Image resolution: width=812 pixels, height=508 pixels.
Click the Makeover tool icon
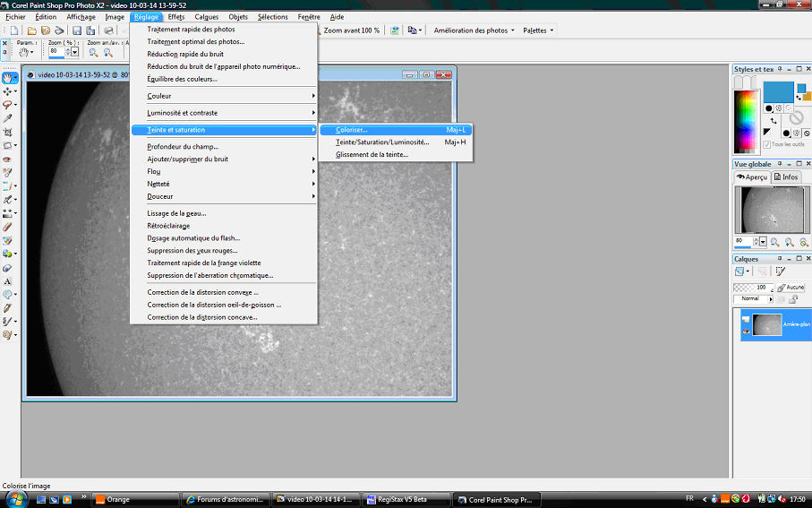(x=7, y=173)
